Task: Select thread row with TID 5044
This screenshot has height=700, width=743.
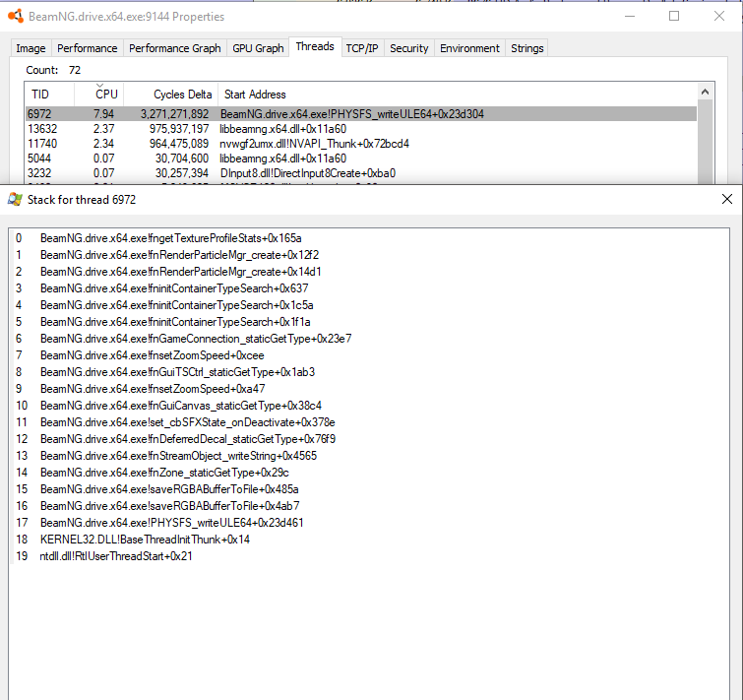Action: coord(361,159)
